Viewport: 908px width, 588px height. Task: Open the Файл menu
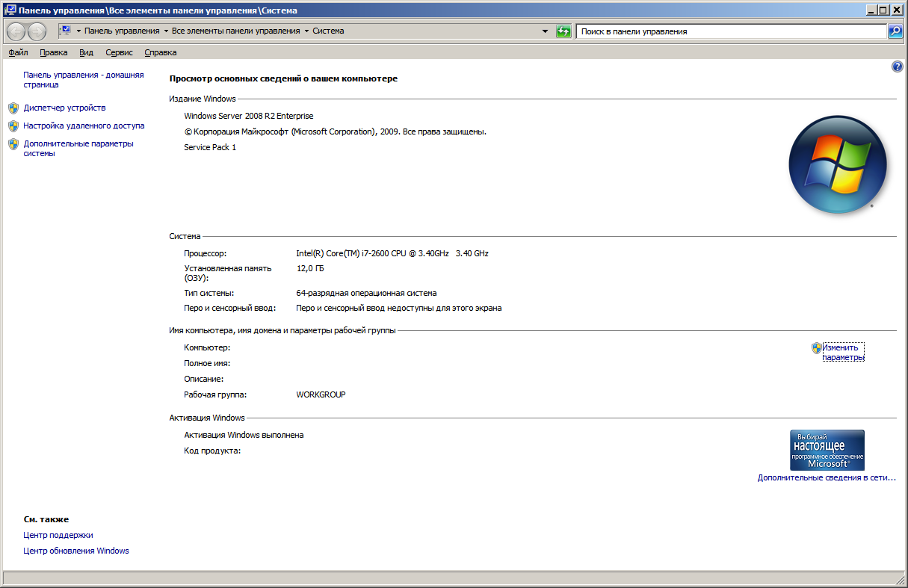(x=18, y=52)
